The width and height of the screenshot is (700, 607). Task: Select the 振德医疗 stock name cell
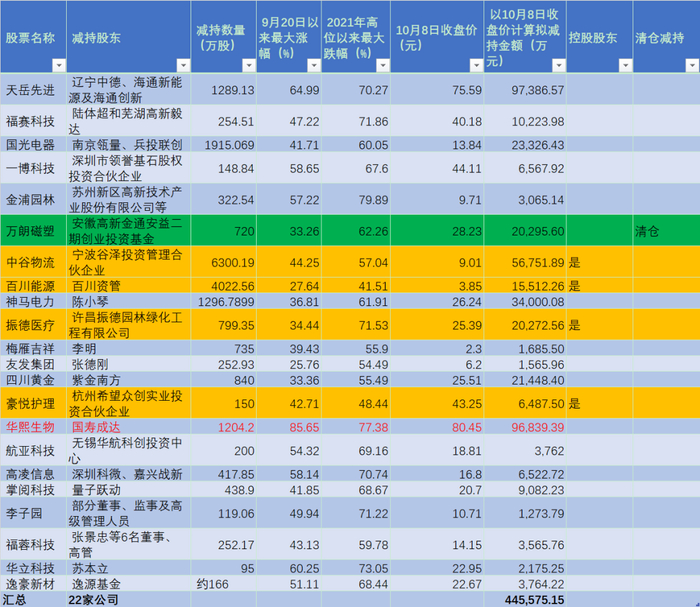[33, 325]
